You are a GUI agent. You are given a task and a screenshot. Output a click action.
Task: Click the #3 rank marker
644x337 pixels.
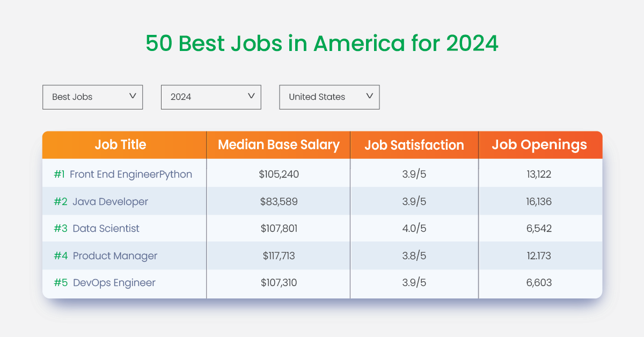point(60,229)
